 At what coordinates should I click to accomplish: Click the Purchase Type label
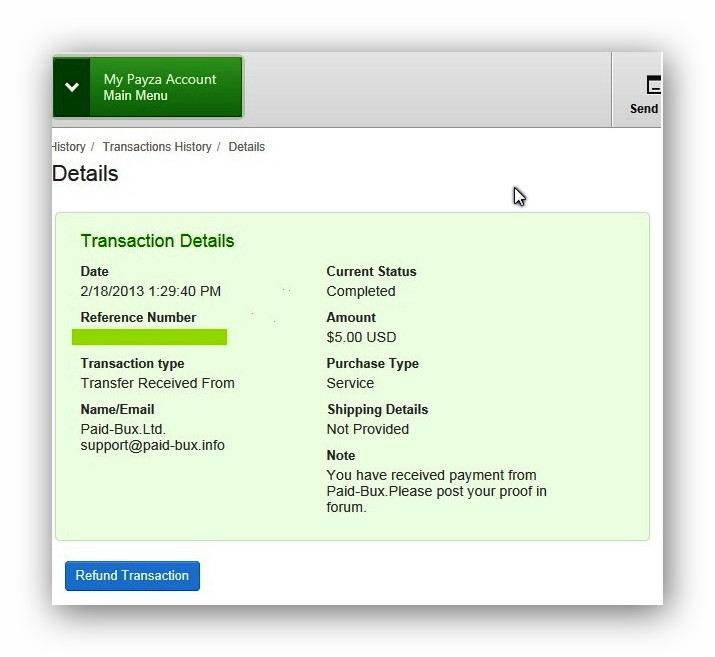tap(373, 363)
